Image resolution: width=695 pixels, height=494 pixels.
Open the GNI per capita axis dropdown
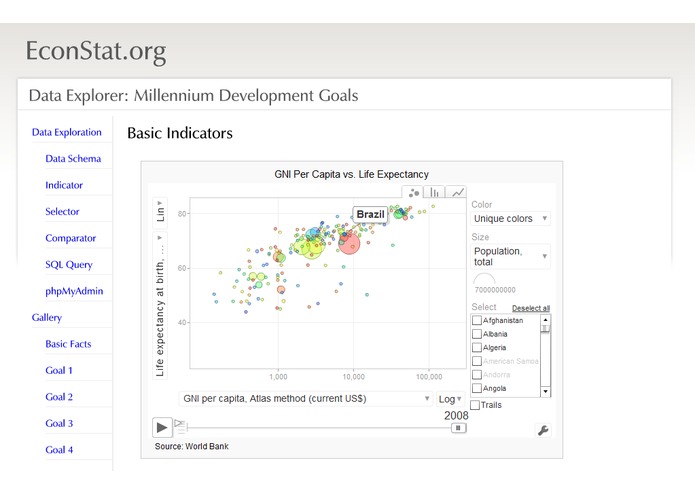pos(305,399)
